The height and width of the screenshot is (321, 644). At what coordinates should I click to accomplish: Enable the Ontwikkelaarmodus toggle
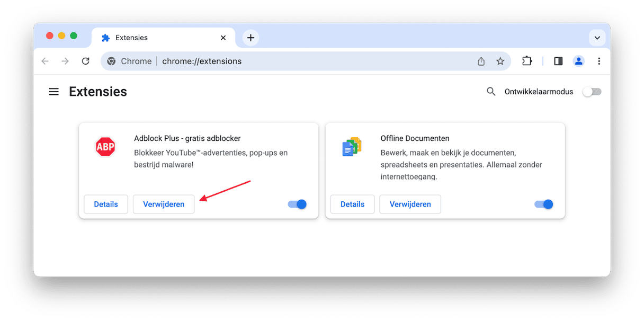click(x=592, y=92)
